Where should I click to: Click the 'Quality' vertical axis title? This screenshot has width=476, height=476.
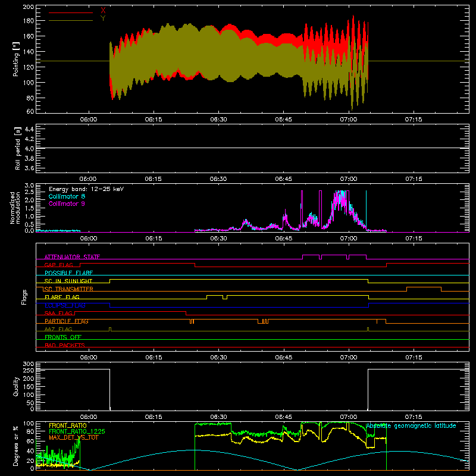tap(16, 386)
